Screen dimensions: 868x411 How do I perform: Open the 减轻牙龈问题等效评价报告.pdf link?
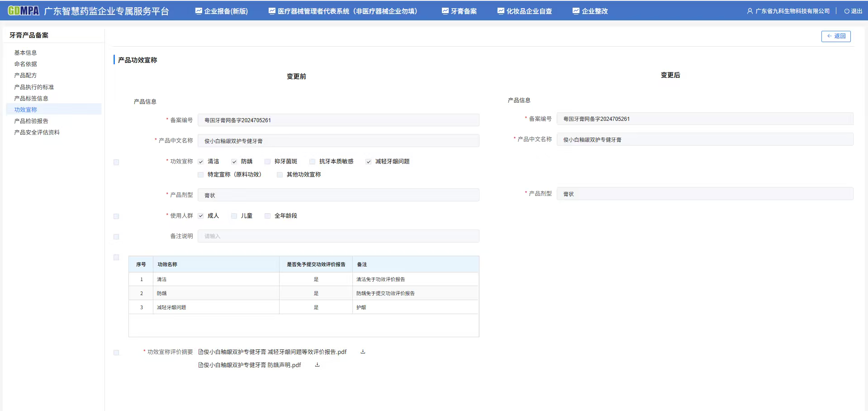(274, 352)
